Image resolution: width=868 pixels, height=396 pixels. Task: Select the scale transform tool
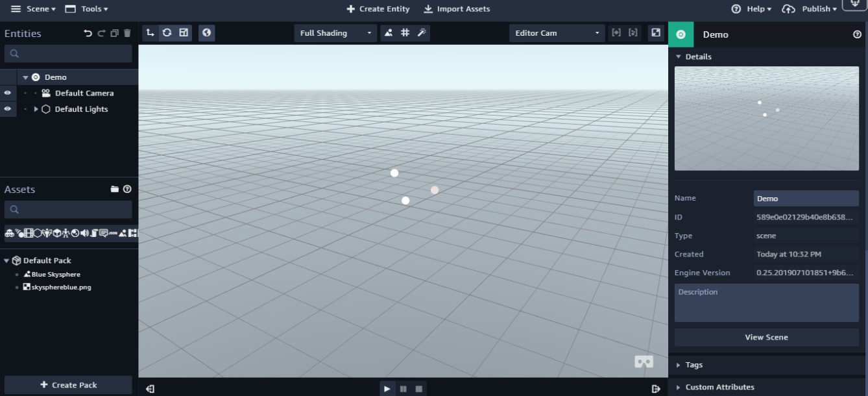184,33
